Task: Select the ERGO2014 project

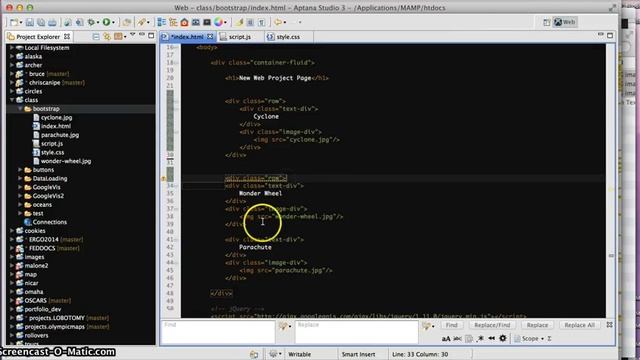Action: coord(44,240)
